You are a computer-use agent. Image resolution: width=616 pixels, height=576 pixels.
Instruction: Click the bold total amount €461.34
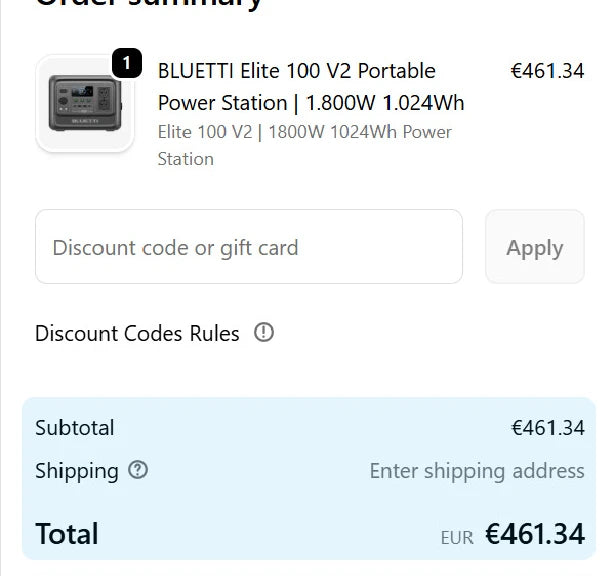tap(534, 534)
